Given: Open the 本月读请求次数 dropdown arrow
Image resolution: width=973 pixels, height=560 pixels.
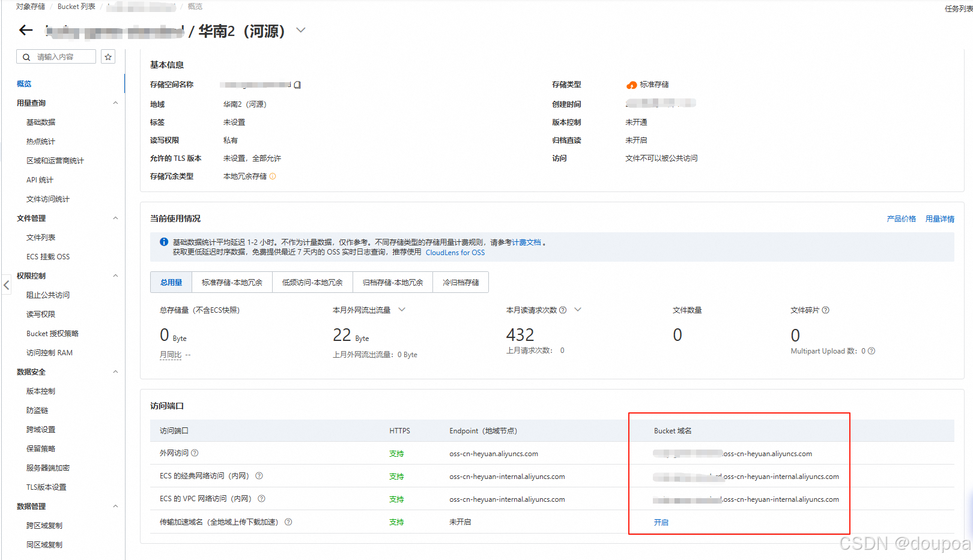Looking at the screenshot, I should click(578, 310).
